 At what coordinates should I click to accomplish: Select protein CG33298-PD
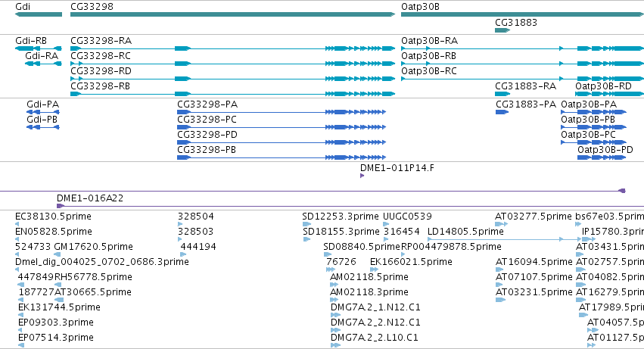pos(207,135)
